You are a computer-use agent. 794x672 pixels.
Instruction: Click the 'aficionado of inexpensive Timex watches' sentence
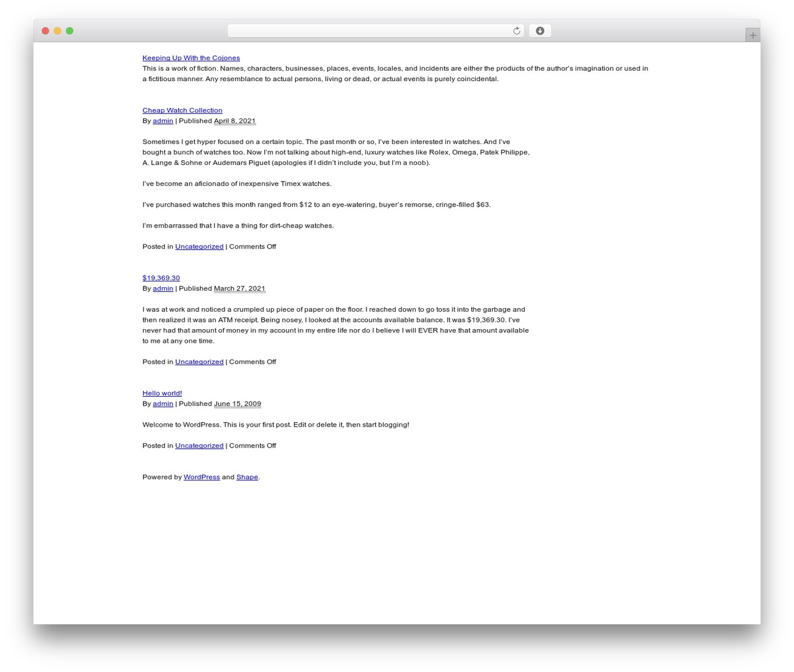point(237,183)
